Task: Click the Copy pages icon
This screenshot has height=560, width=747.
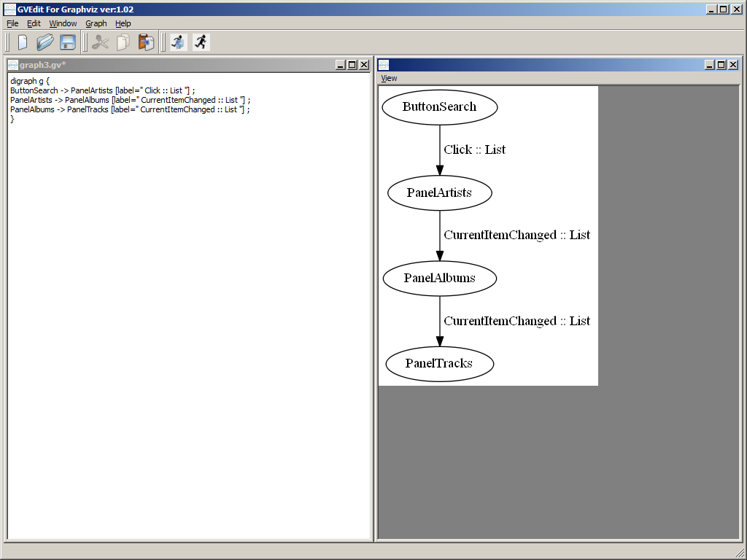Action: (123, 42)
